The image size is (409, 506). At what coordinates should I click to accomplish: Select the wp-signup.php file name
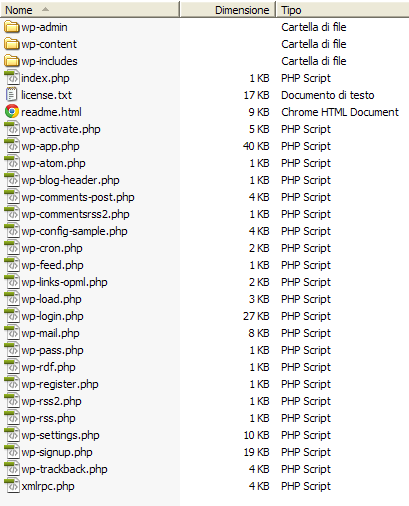click(x=57, y=452)
